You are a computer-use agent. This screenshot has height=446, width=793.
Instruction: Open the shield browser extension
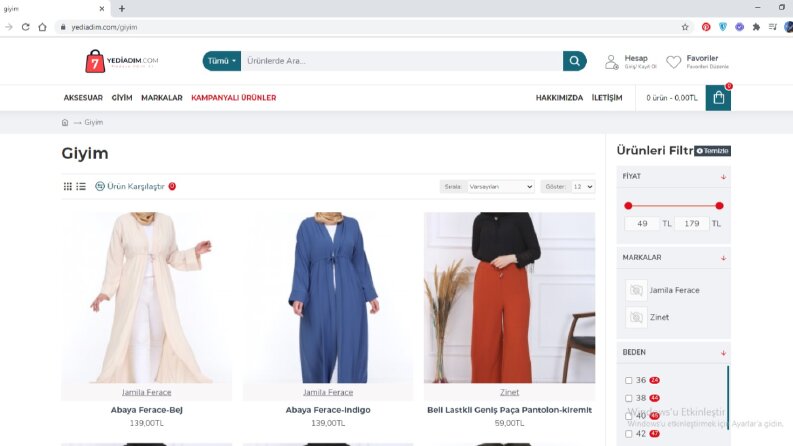click(x=723, y=27)
